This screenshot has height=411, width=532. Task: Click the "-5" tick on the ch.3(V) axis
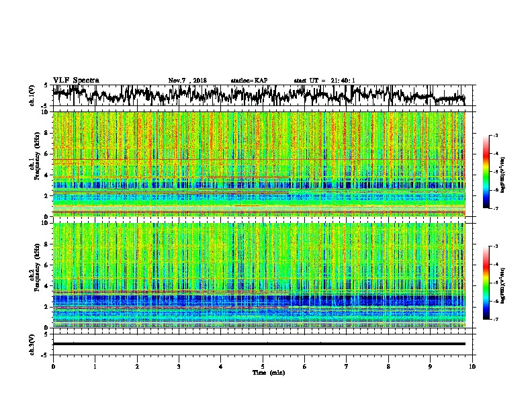(45, 355)
